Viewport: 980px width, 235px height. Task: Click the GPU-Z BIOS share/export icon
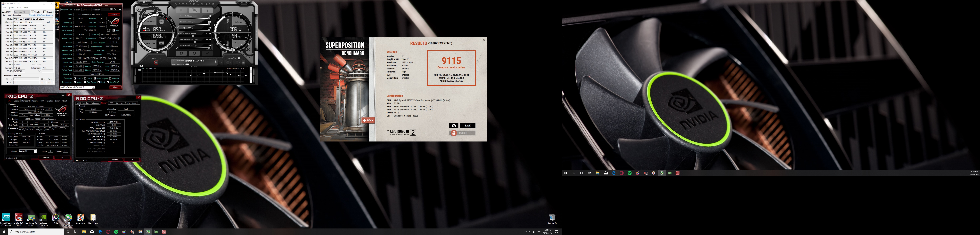pyautogui.click(x=109, y=30)
